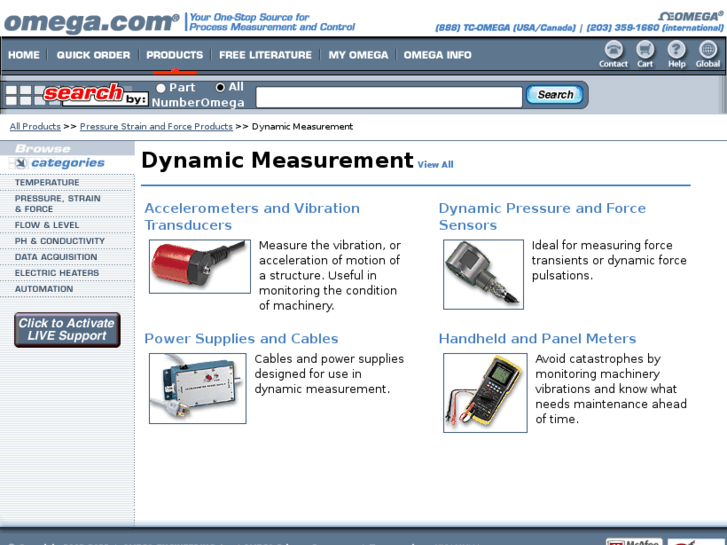
Task: Browse the PH & CONDUCTIVITY category
Action: point(60,241)
